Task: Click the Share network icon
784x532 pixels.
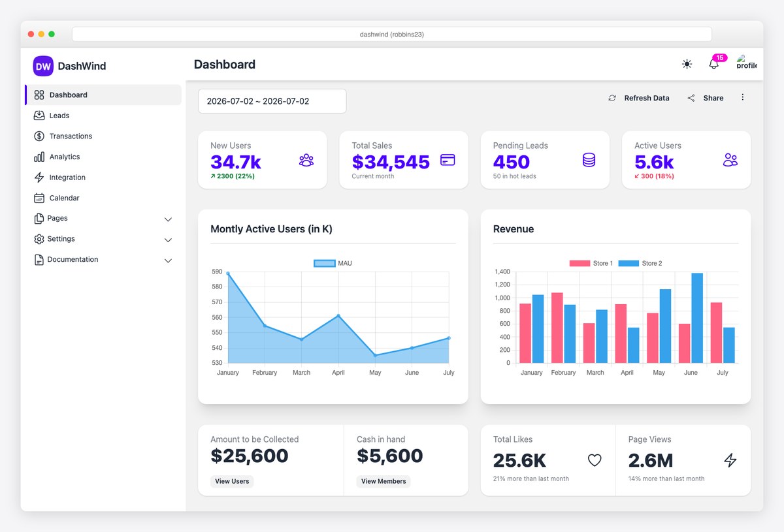Action: tap(691, 98)
